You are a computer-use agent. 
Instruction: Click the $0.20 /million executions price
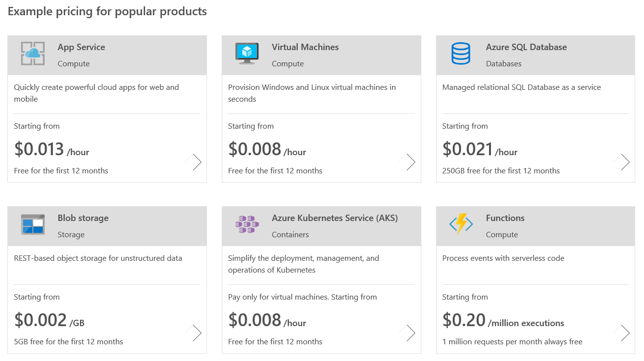pyautogui.click(x=503, y=320)
